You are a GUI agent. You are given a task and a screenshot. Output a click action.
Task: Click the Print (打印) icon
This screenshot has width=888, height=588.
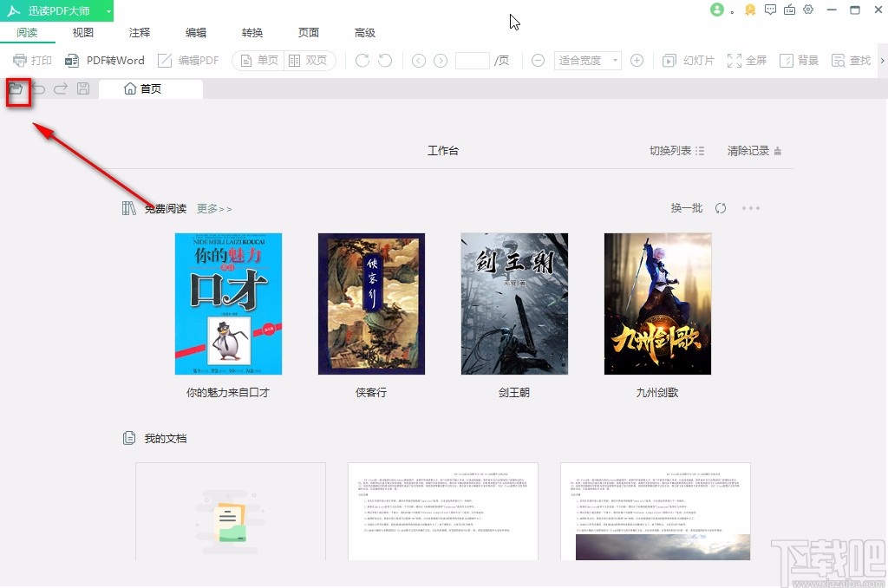[x=32, y=61]
